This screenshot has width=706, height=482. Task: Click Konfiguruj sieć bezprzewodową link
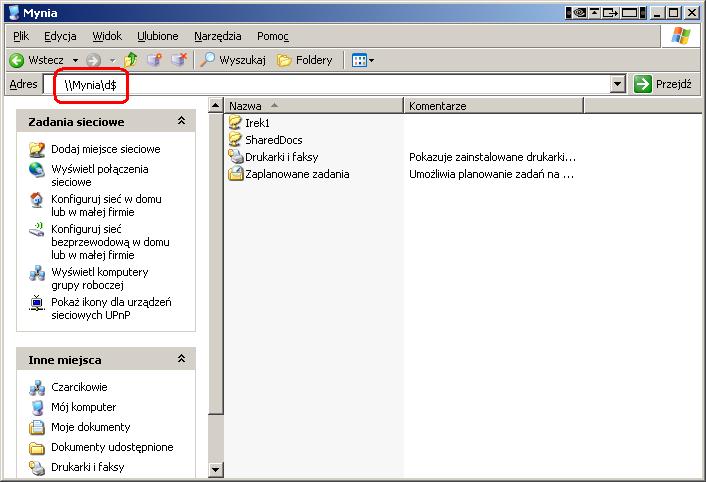click(x=110, y=242)
